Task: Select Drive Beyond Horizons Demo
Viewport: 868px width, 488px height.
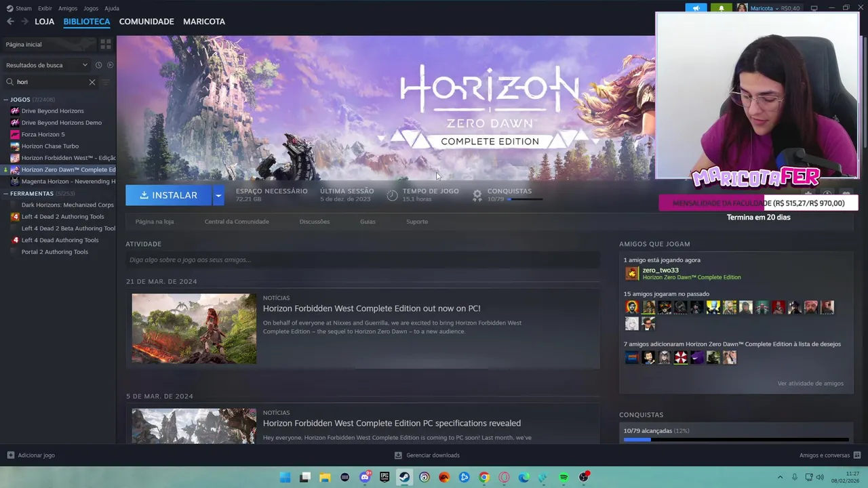Action: click(61, 123)
